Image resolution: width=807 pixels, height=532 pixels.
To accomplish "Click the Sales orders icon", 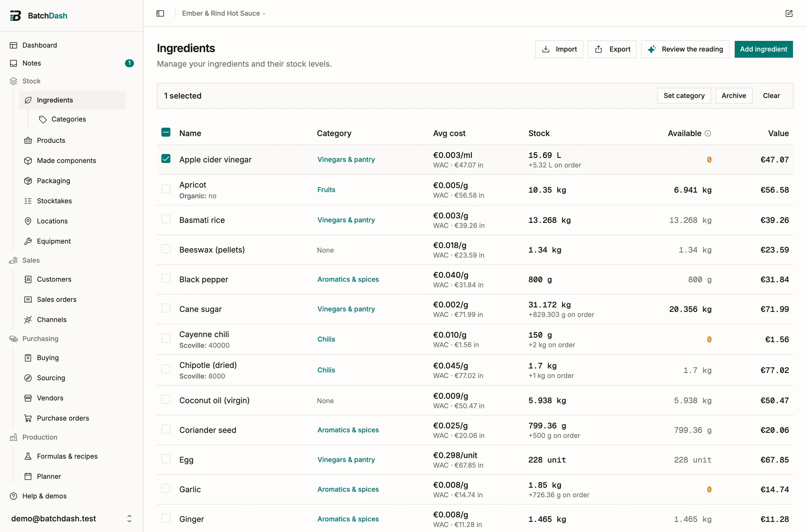I will (28, 300).
